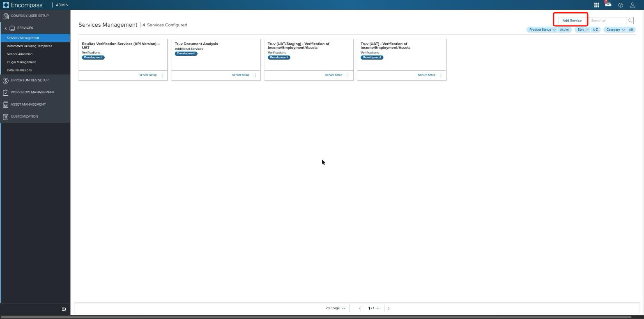Open the user profile icon
The image size is (644, 319).
pyautogui.click(x=632, y=5)
